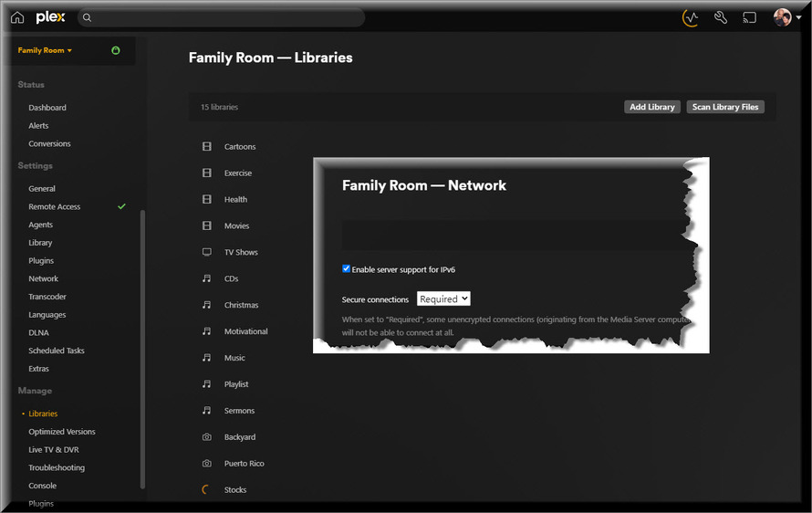The image size is (812, 513).
Task: Click the 15 libraries count text
Action: [219, 108]
